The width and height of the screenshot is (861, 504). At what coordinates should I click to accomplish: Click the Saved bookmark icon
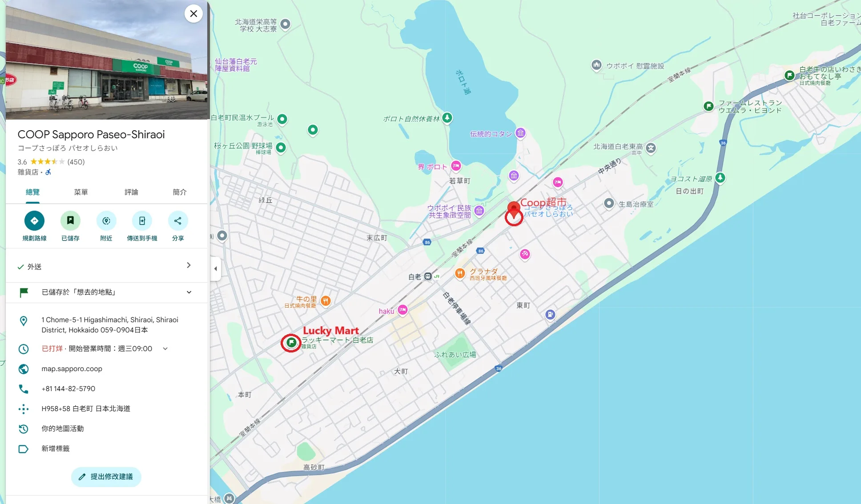(70, 220)
